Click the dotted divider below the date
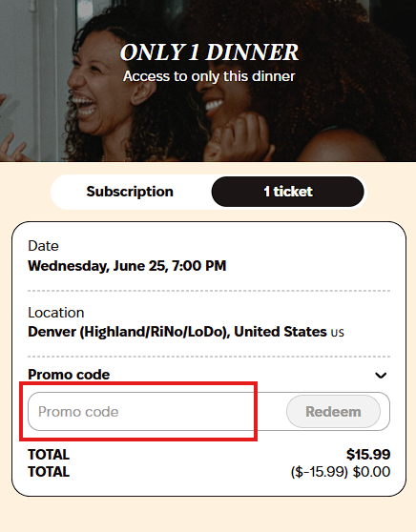The height and width of the screenshot is (532, 416). click(x=209, y=291)
